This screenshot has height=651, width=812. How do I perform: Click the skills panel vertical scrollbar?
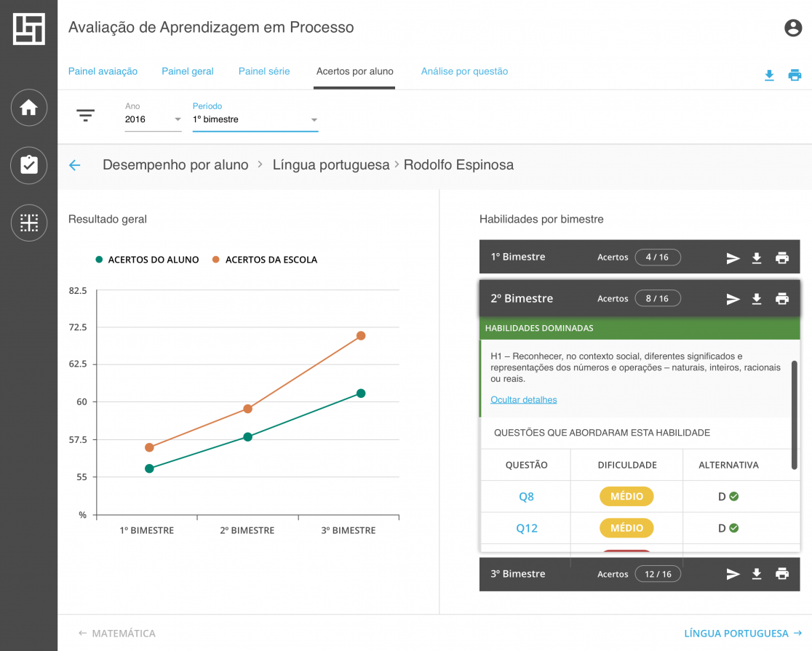795,415
